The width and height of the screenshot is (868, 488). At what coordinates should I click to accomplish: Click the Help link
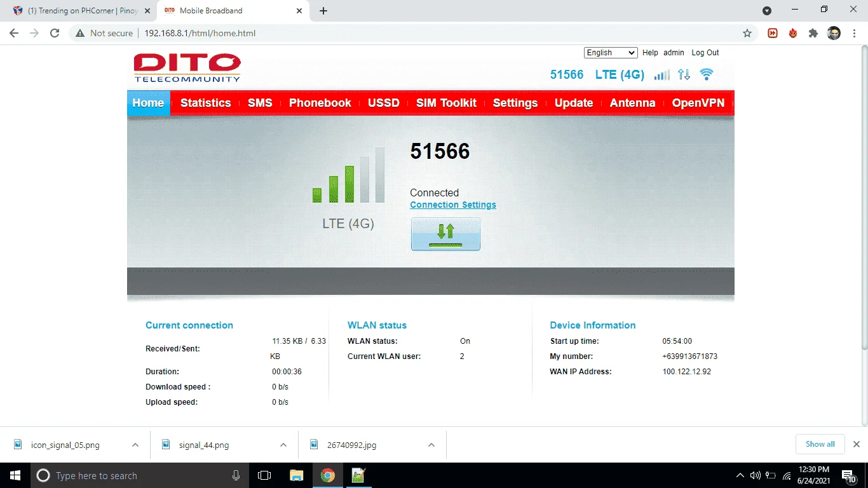point(650,53)
